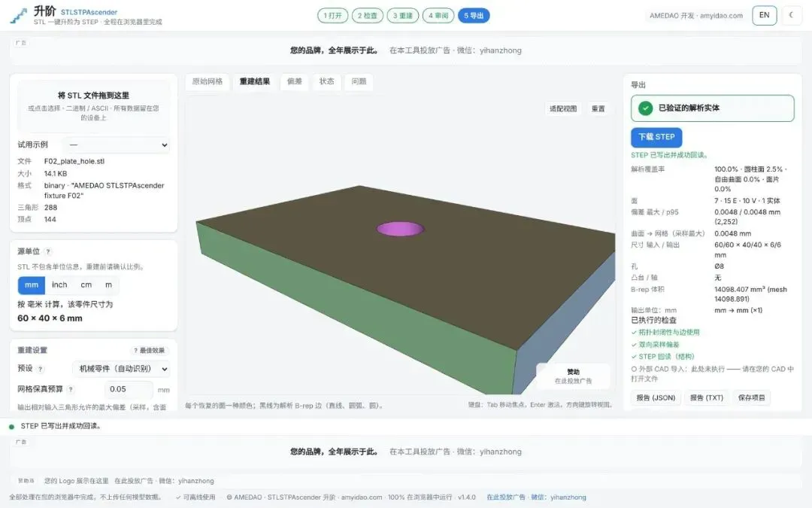This screenshot has width=812, height=508.
Task: Click the bidirectional sampling deviation check item
Action: click(x=655, y=345)
